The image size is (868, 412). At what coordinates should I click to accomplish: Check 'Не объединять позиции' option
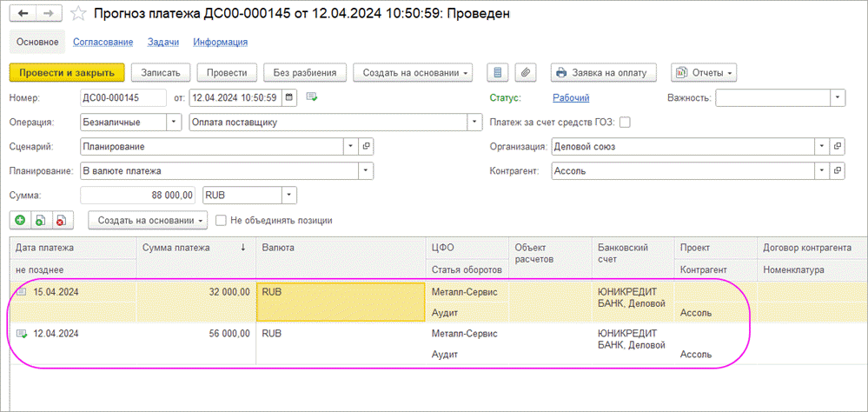[x=222, y=221]
